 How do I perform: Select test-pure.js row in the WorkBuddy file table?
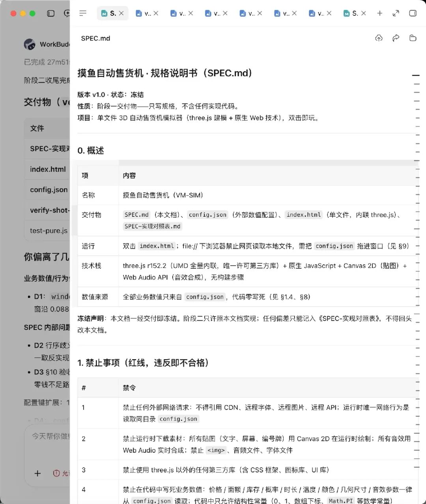tap(47, 230)
